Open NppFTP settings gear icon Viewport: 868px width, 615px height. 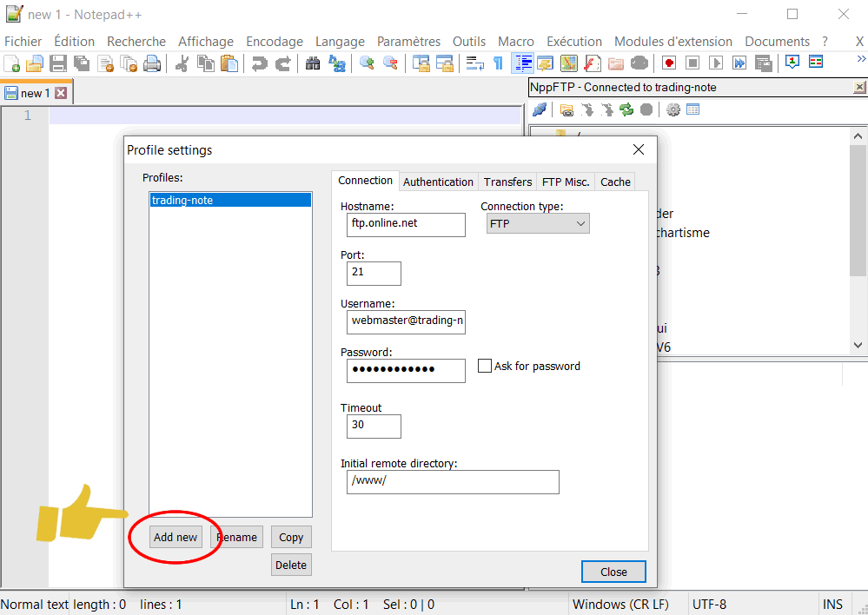pyautogui.click(x=673, y=109)
